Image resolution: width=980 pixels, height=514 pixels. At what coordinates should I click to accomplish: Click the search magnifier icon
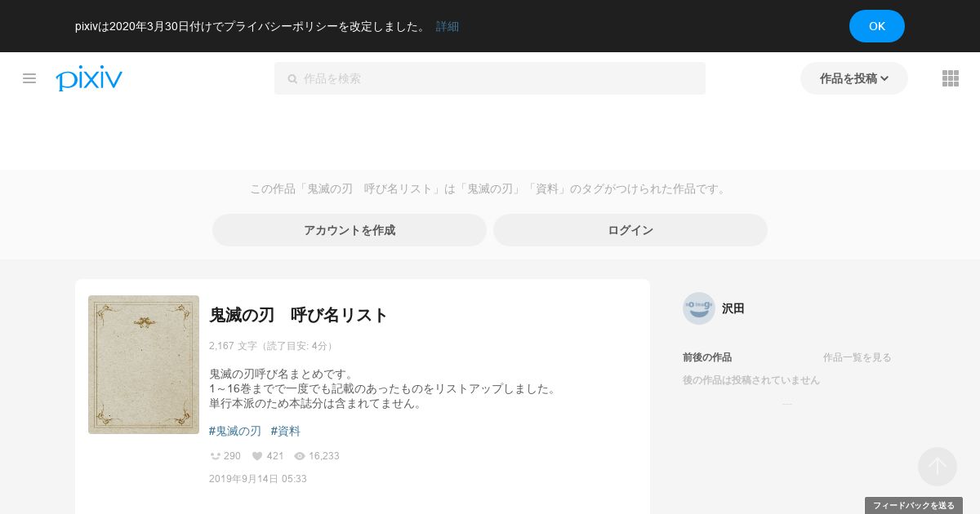[292, 79]
